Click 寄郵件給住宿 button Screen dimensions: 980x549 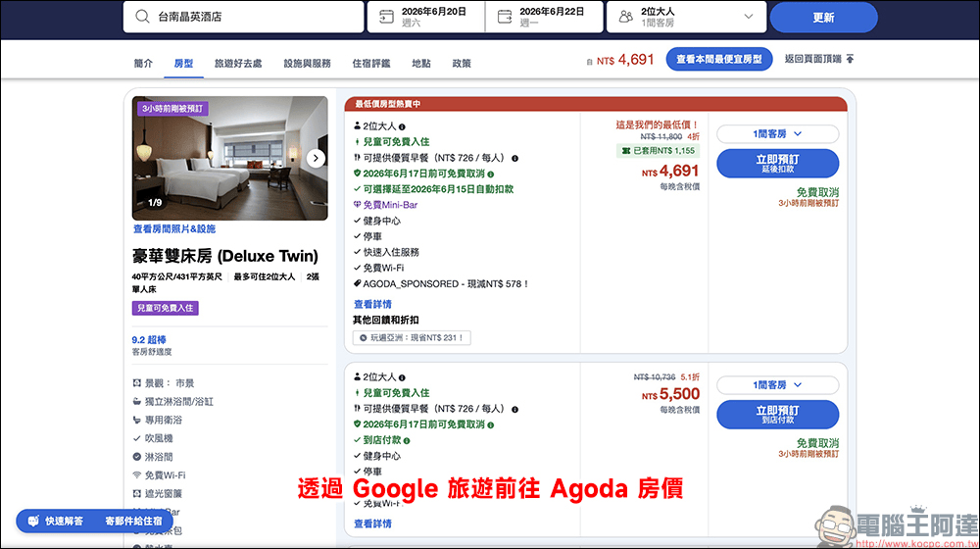click(133, 521)
